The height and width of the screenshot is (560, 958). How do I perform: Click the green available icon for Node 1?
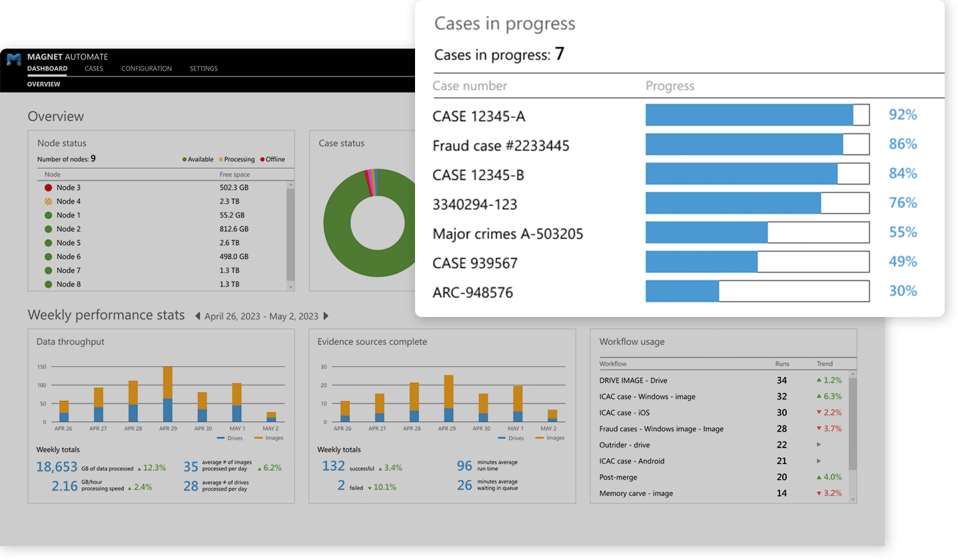(48, 215)
